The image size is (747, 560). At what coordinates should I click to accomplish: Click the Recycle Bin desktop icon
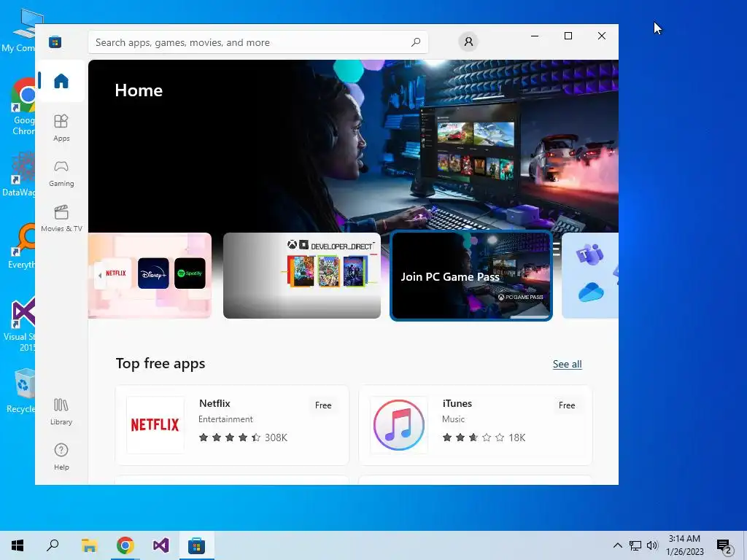click(x=21, y=392)
